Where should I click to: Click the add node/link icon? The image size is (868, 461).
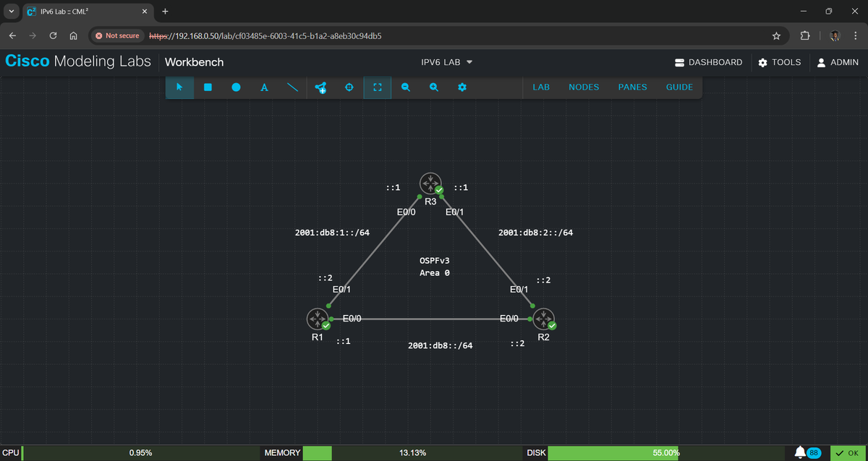(320, 87)
